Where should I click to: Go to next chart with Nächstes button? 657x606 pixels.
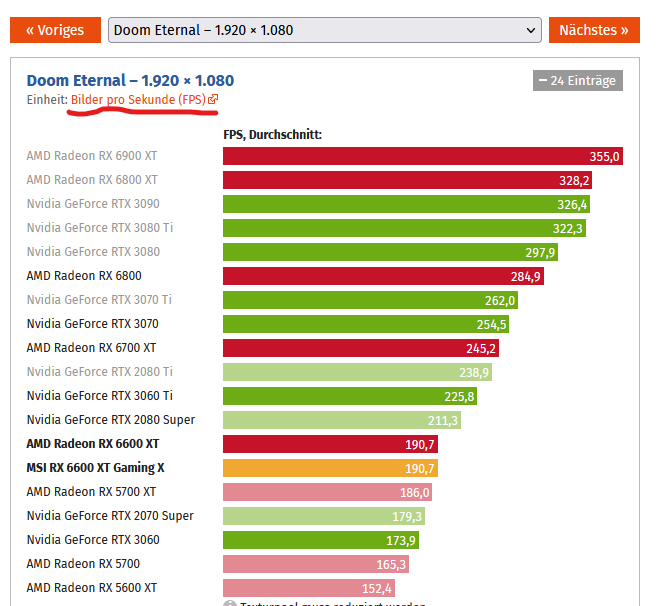click(594, 30)
